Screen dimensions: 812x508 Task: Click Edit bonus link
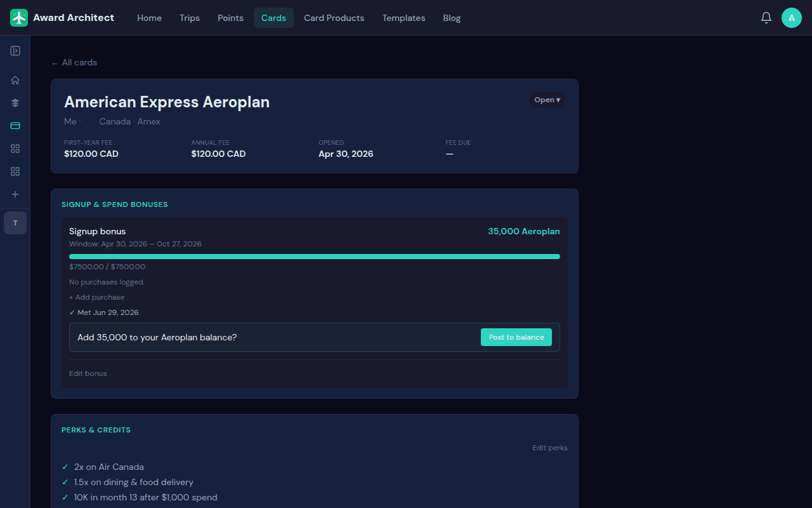(88, 373)
